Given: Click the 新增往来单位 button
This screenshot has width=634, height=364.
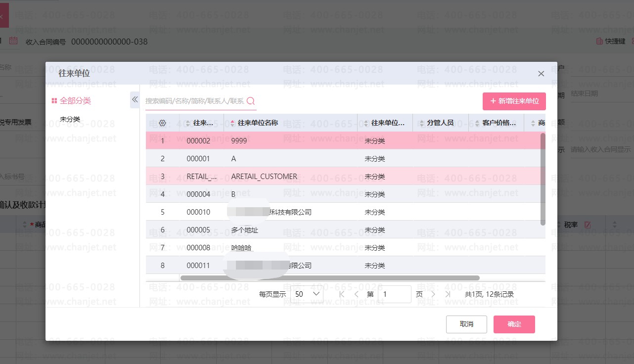Looking at the screenshot, I should click(514, 101).
